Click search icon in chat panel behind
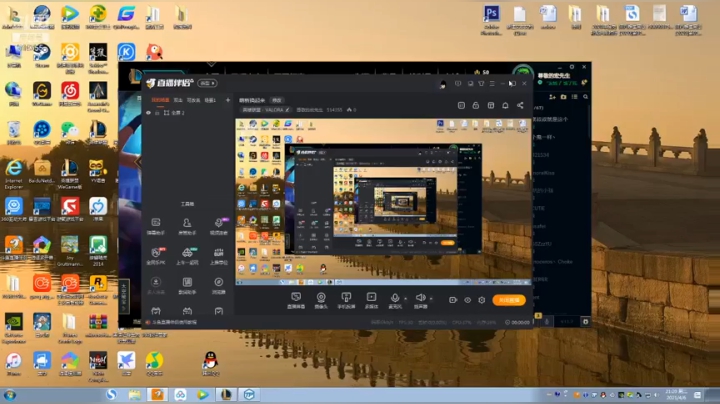720x404 pixels. [586, 97]
